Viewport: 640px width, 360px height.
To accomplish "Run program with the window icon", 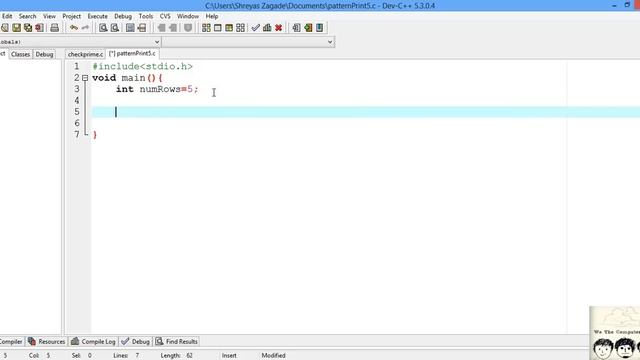I will pos(218,28).
